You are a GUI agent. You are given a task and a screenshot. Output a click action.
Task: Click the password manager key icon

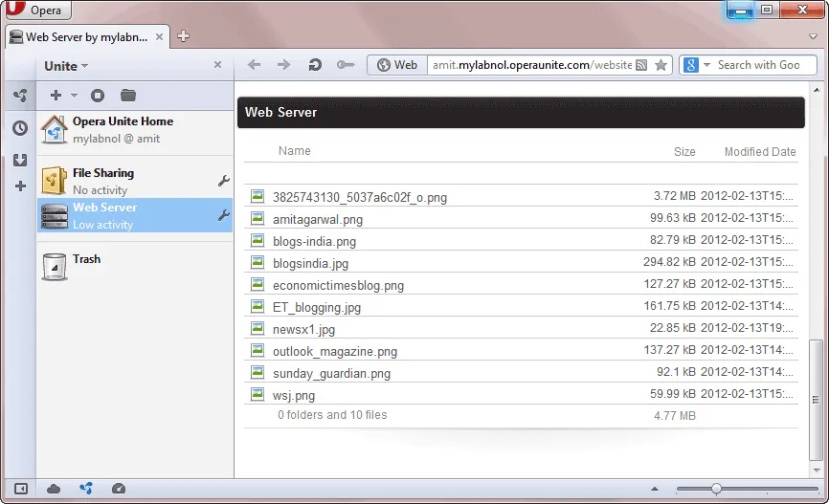346,65
